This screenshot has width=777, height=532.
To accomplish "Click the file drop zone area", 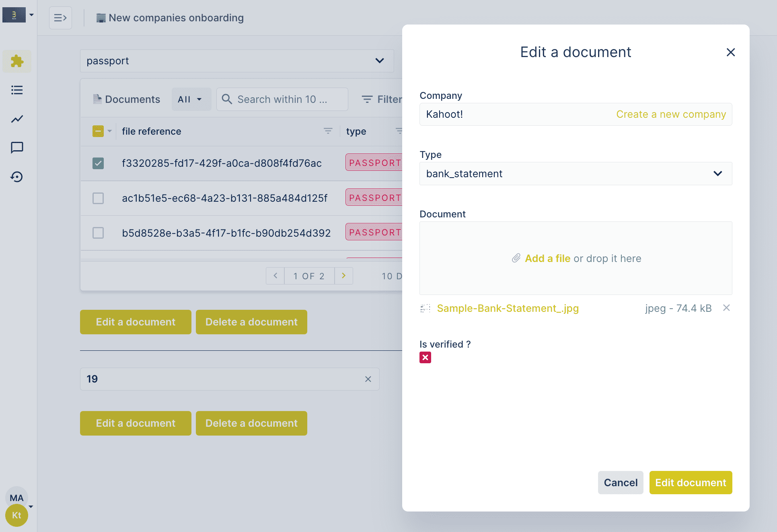I will (576, 258).
